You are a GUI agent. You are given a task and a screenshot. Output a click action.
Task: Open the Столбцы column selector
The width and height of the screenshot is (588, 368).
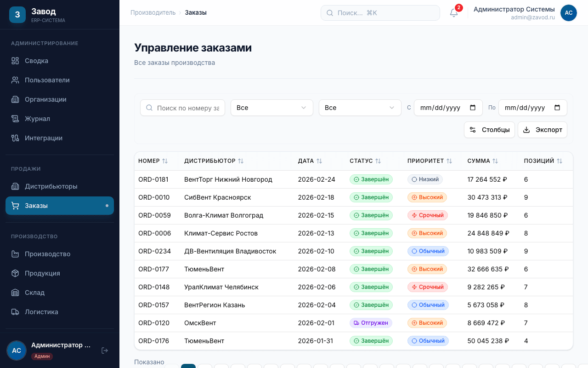(x=489, y=130)
